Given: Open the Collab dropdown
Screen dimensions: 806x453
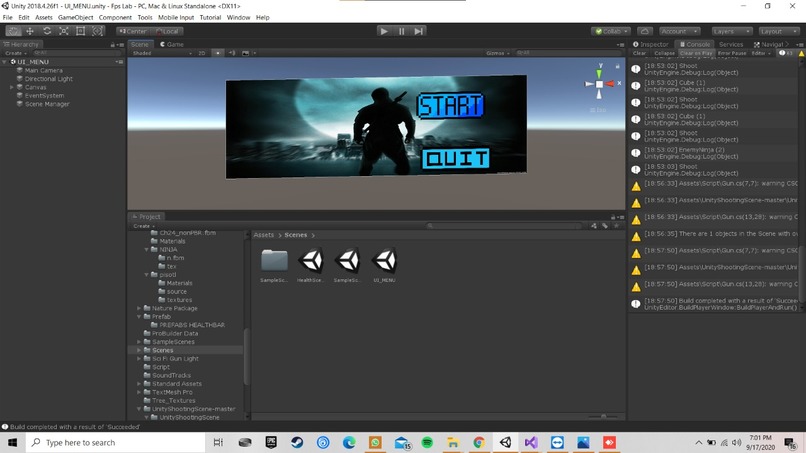Looking at the screenshot, I should (611, 31).
